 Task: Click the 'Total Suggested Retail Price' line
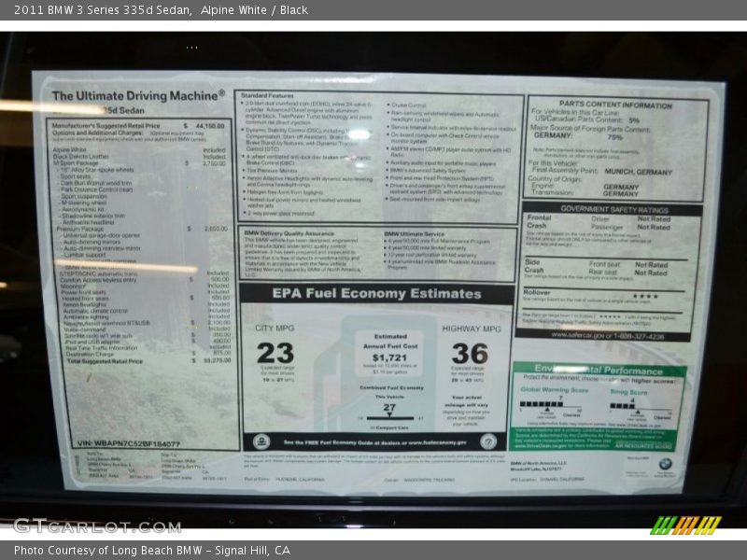click(x=148, y=361)
